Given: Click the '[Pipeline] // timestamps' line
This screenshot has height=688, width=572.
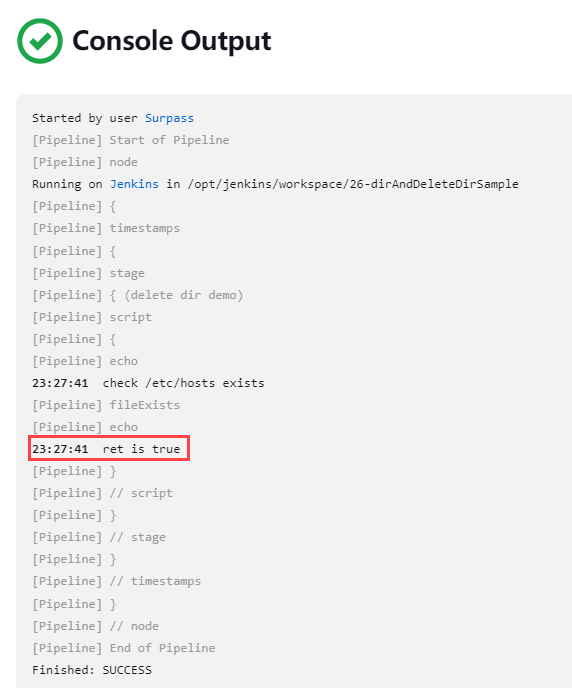Looking at the screenshot, I should (x=117, y=581).
